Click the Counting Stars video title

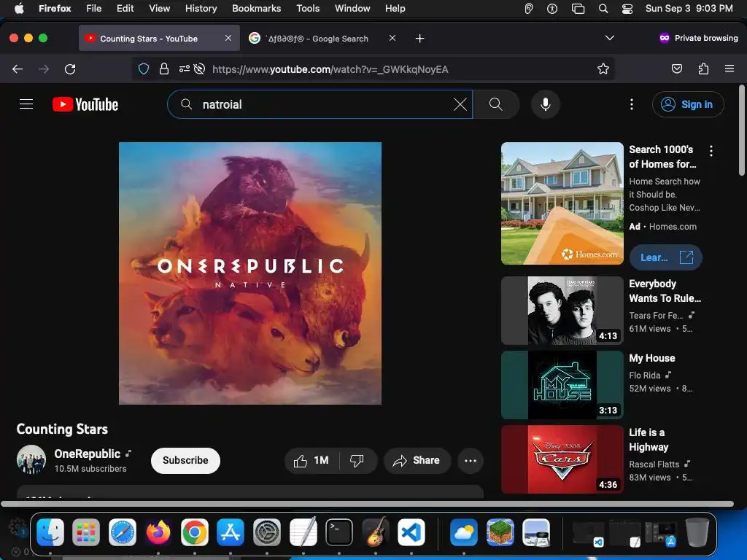coord(62,429)
